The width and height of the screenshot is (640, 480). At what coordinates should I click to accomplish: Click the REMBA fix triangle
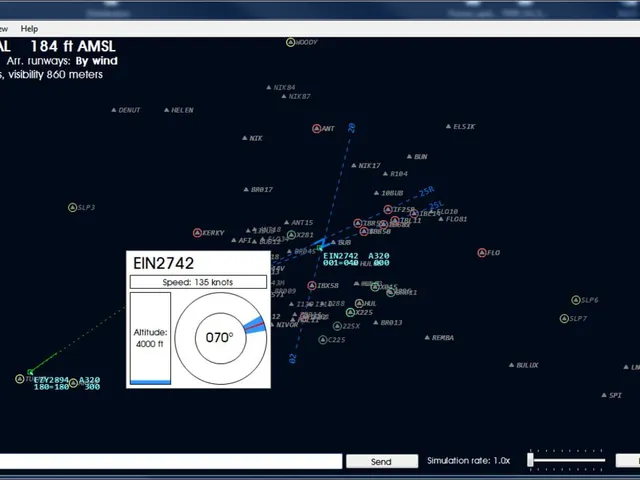[427, 338]
